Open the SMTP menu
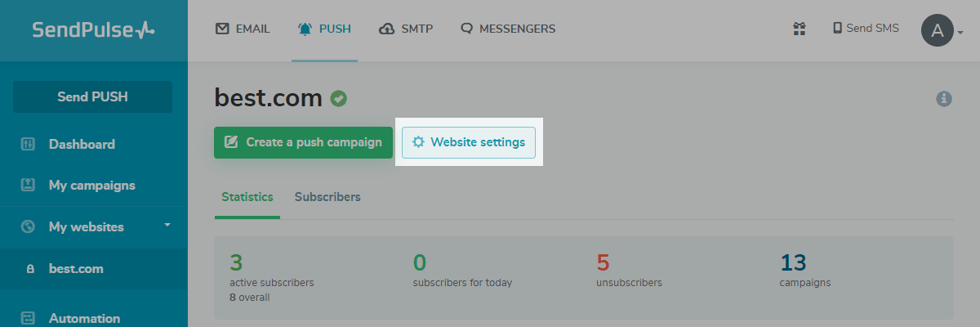The height and width of the screenshot is (327, 980). click(x=406, y=29)
